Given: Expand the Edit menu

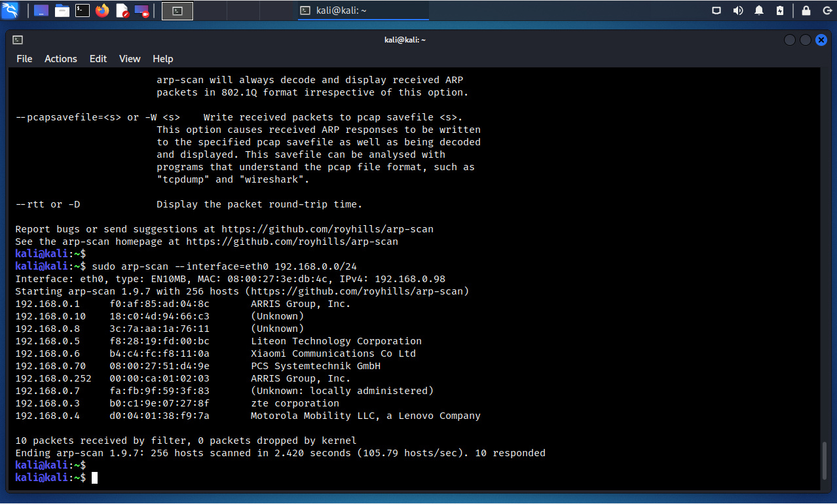Looking at the screenshot, I should (x=98, y=59).
